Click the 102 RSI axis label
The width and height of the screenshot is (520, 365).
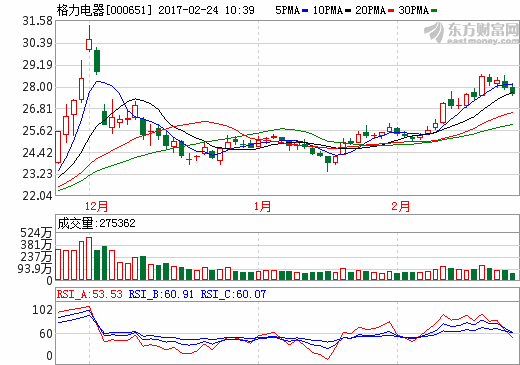(42, 310)
